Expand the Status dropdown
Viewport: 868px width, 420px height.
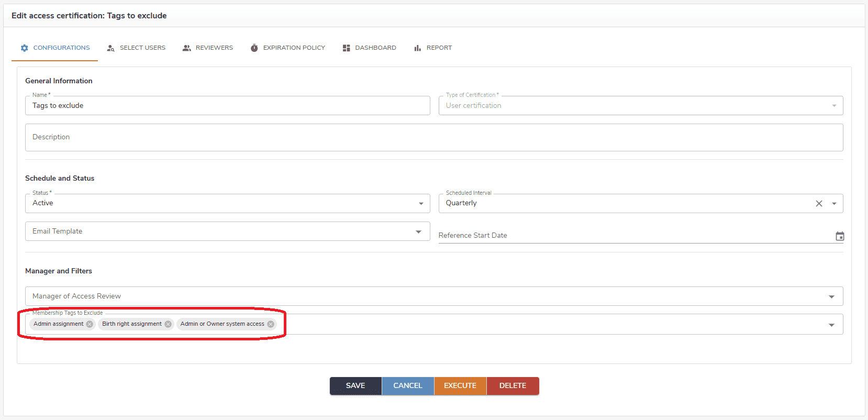[x=421, y=204]
